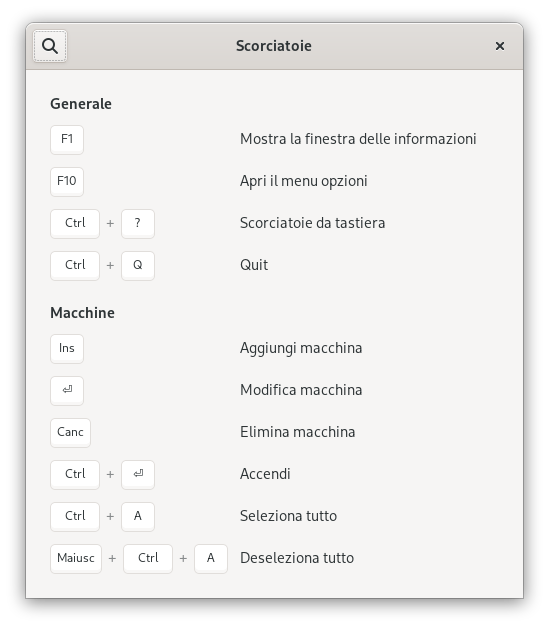Click the Maiusc key cap
The image size is (549, 627).
click(x=76, y=558)
